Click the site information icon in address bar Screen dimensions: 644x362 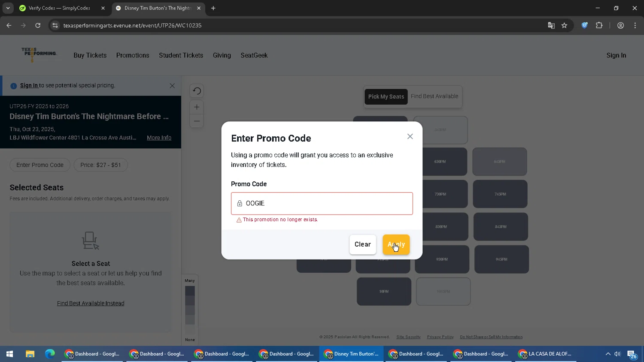pos(55,25)
